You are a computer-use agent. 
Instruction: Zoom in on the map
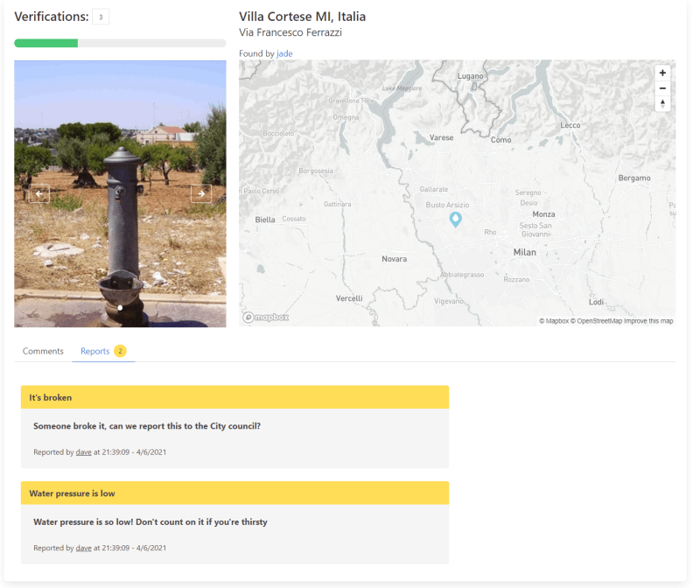click(662, 73)
